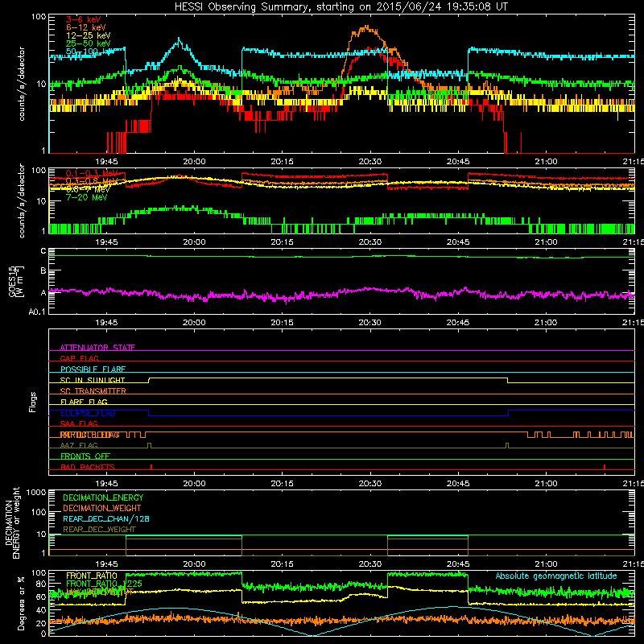This screenshot has width=644, height=644.
Task: Click the HESSI Observing Summary plot title
Action: 341,7
